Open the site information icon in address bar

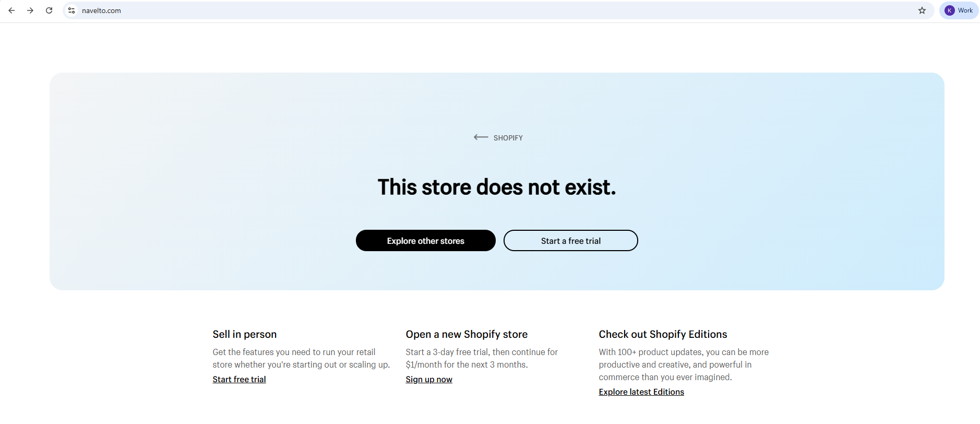click(71, 10)
